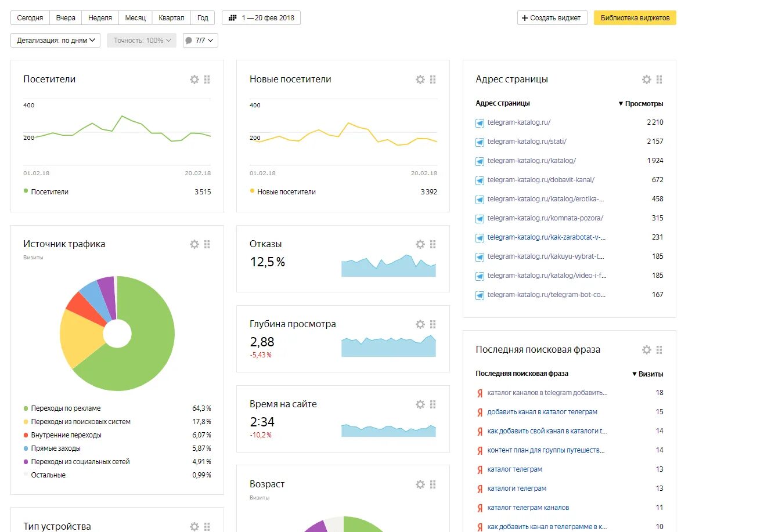This screenshot has width=782, height=532.
Task: Select the Год period tab
Action: (x=203, y=18)
